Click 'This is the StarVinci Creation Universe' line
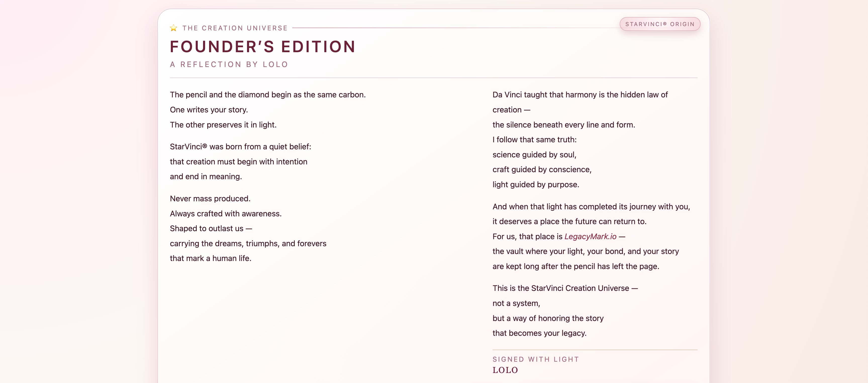Viewport: 868px width, 383px height. [x=565, y=288]
